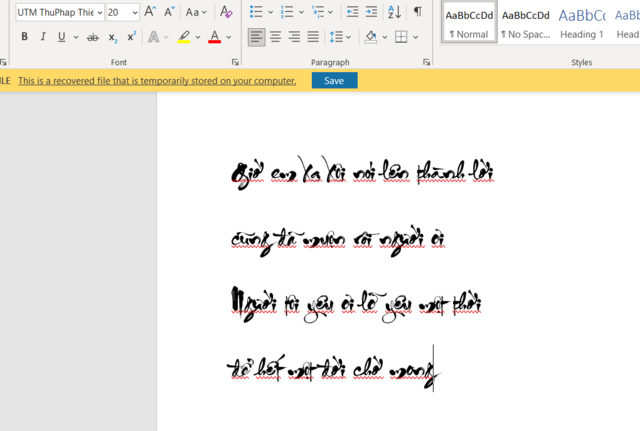Apply Text Effects and Typography
Screen dimensions: 640x431
154,37
